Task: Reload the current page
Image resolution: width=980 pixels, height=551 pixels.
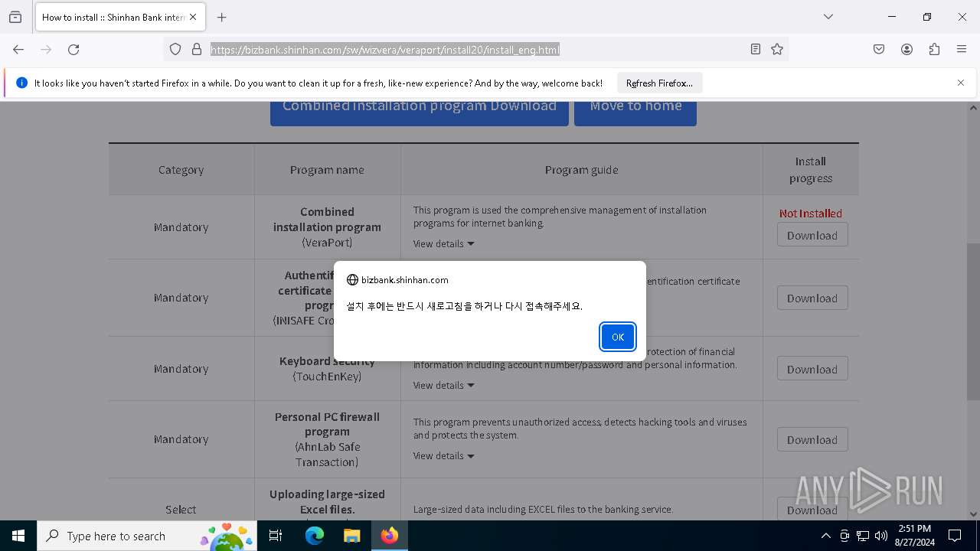Action: [73, 49]
